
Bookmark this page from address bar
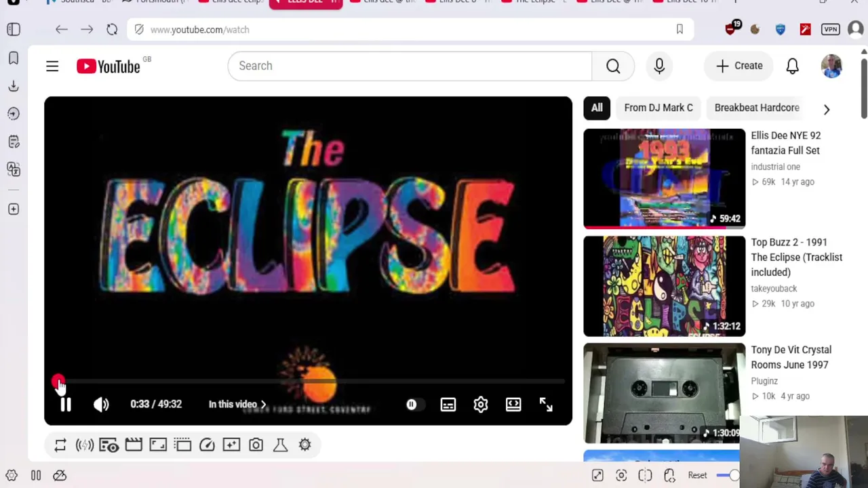tap(679, 30)
